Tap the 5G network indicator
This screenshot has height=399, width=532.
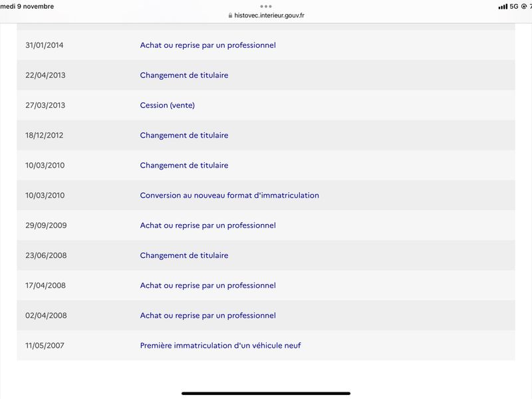tap(514, 7)
